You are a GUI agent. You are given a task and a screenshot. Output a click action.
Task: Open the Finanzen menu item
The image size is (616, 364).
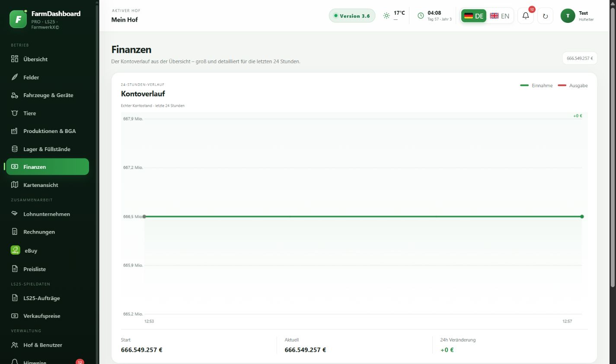tap(48, 167)
